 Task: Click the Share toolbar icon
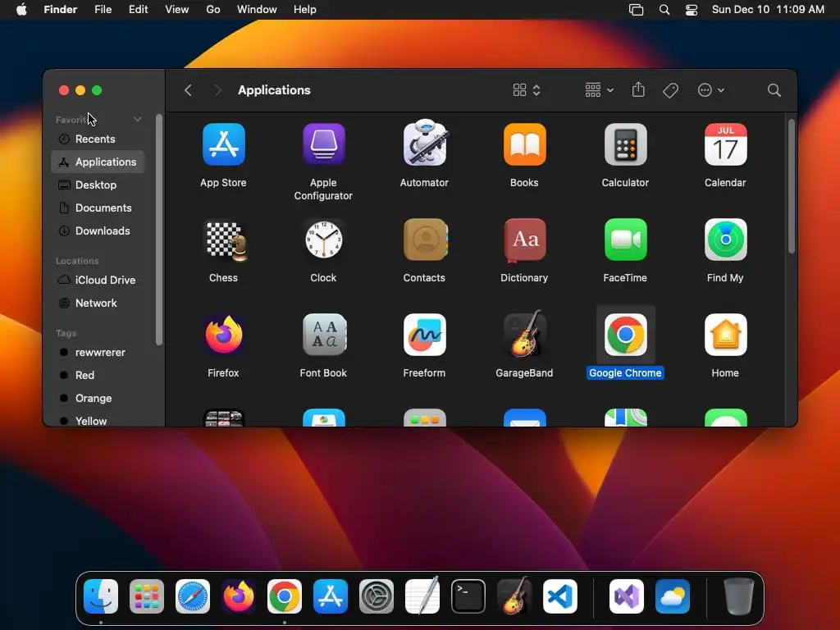(x=638, y=89)
